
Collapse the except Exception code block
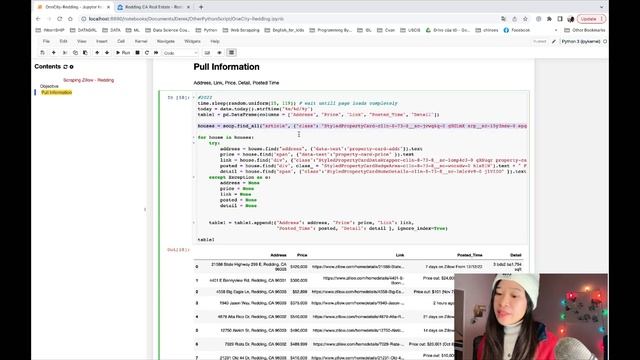(x=194, y=178)
